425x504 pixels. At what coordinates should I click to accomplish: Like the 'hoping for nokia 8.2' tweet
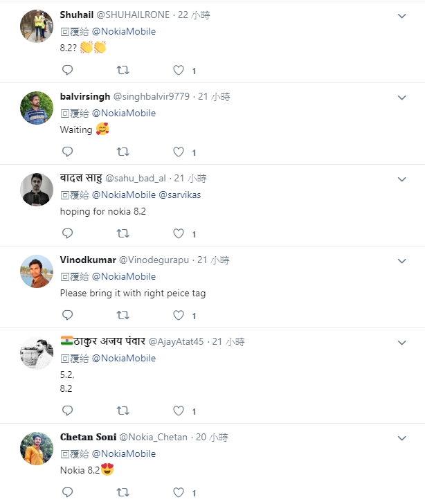pos(179,233)
